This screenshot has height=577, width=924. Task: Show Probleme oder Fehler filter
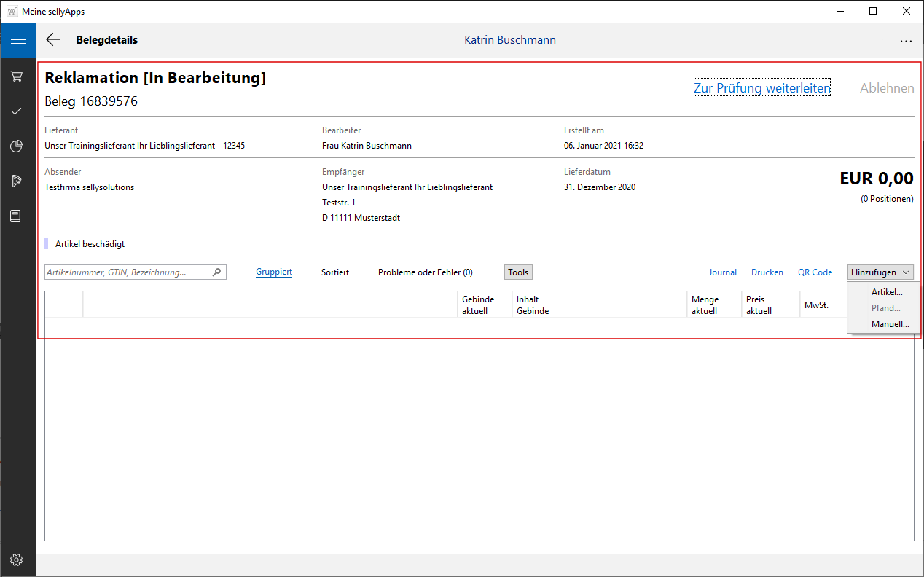(x=425, y=272)
